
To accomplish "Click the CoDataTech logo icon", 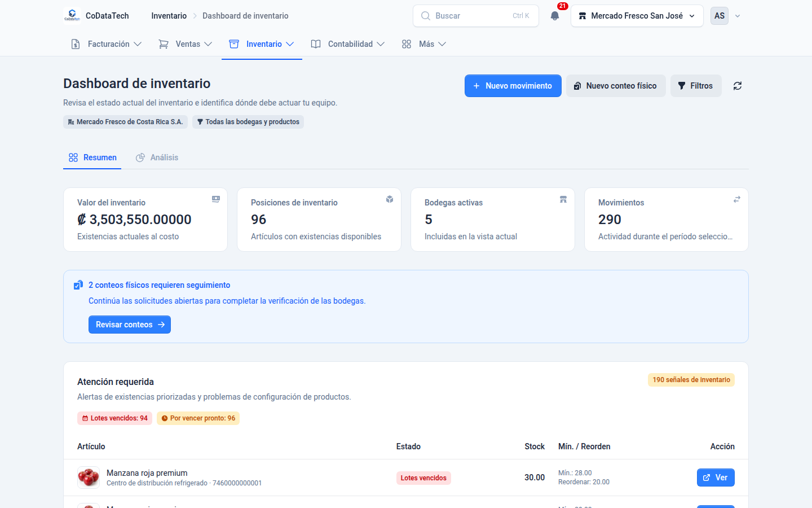I will pos(72,15).
